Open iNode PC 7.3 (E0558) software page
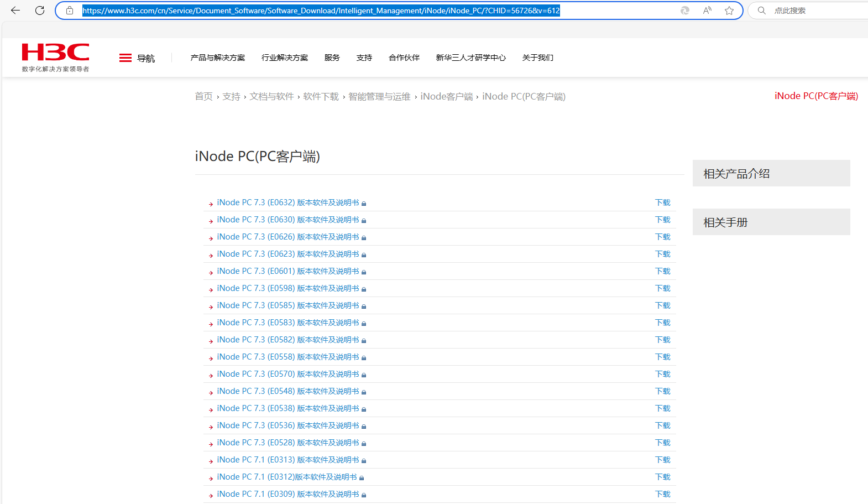Image resolution: width=868 pixels, height=504 pixels. point(288,357)
